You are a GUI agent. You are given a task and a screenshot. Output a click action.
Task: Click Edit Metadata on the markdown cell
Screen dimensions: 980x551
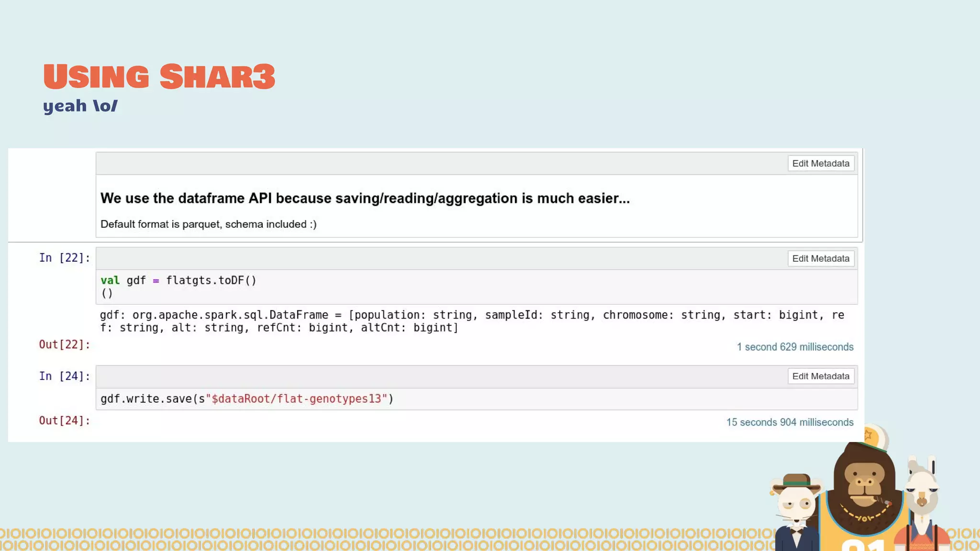[x=821, y=164]
